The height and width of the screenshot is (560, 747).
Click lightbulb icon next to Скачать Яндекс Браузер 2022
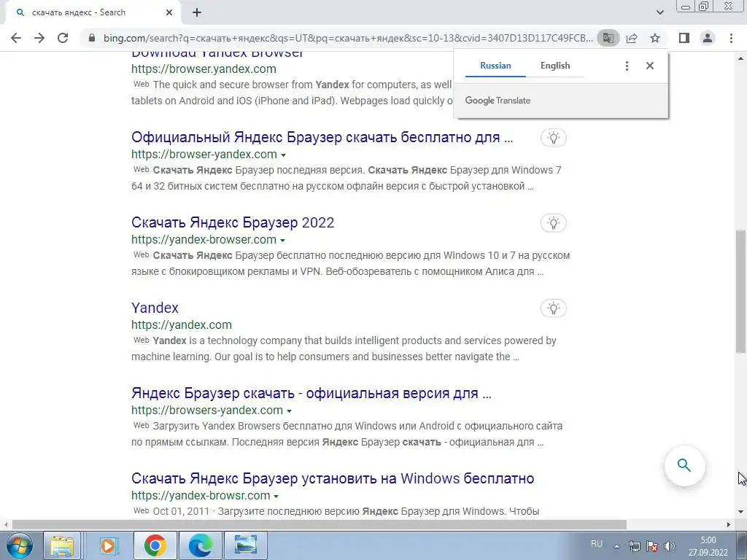pyautogui.click(x=553, y=223)
